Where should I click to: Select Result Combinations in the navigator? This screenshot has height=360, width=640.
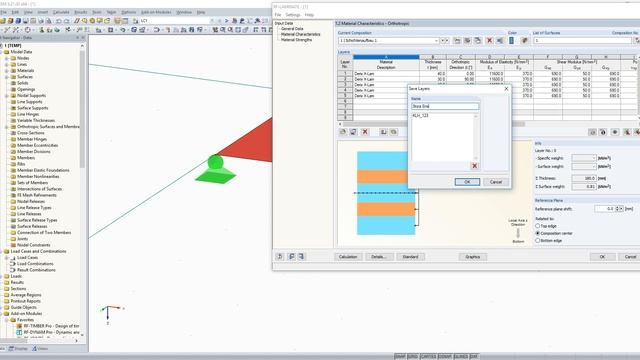point(36,270)
